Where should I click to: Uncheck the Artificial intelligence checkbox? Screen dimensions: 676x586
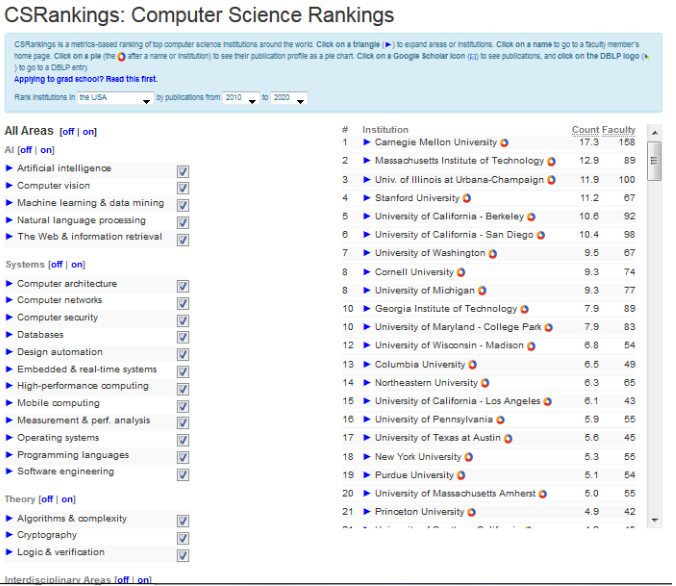point(182,171)
